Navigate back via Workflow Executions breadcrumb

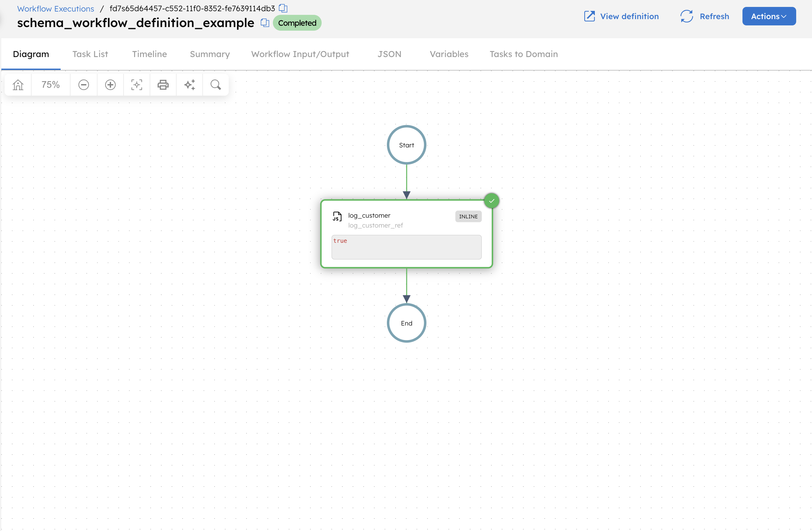pos(55,9)
